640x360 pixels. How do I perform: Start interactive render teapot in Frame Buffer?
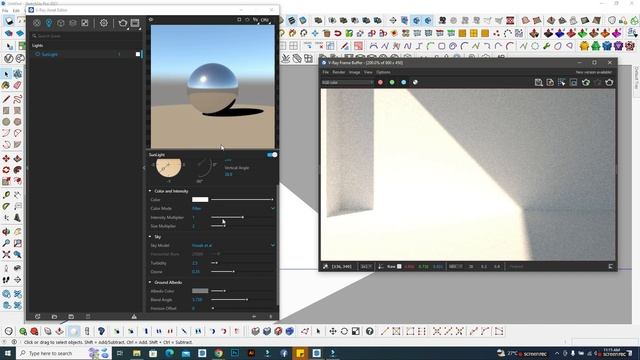point(586,82)
